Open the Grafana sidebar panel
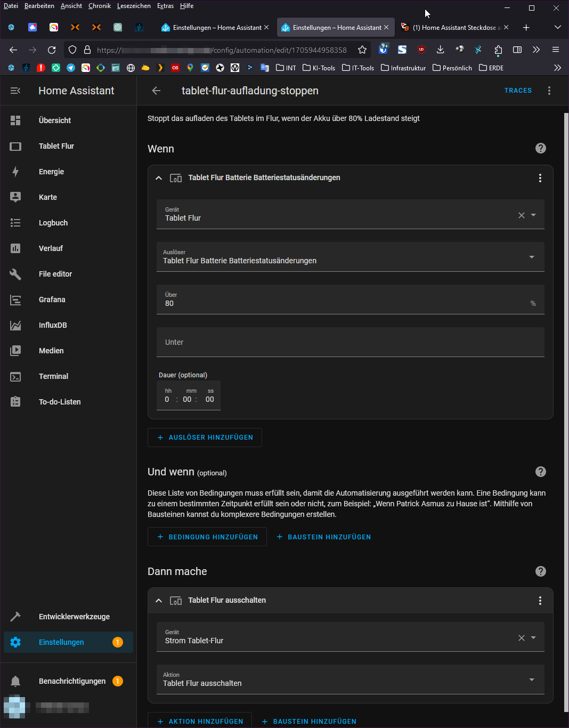This screenshot has width=569, height=728. [52, 300]
